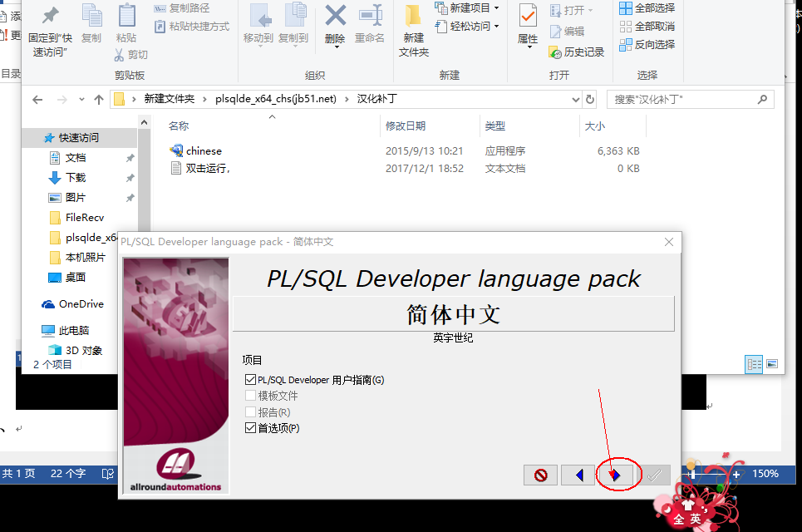Viewport: 802px width, 532px height.
Task: Open 本机照片 folder in sidebar
Action: click(x=85, y=258)
